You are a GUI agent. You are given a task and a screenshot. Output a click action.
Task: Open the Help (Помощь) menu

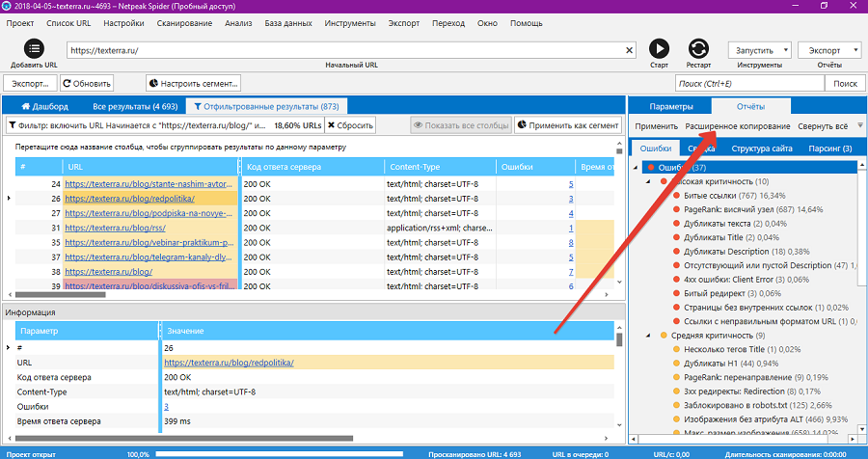tap(527, 23)
